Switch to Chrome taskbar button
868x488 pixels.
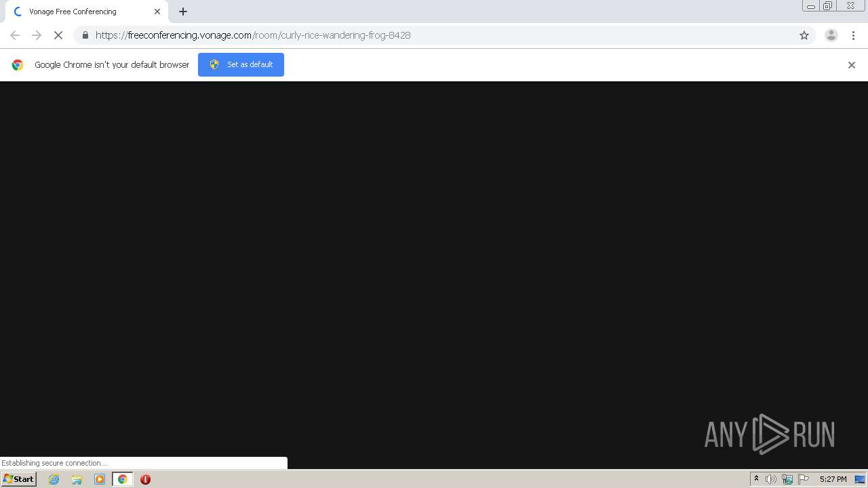[122, 479]
